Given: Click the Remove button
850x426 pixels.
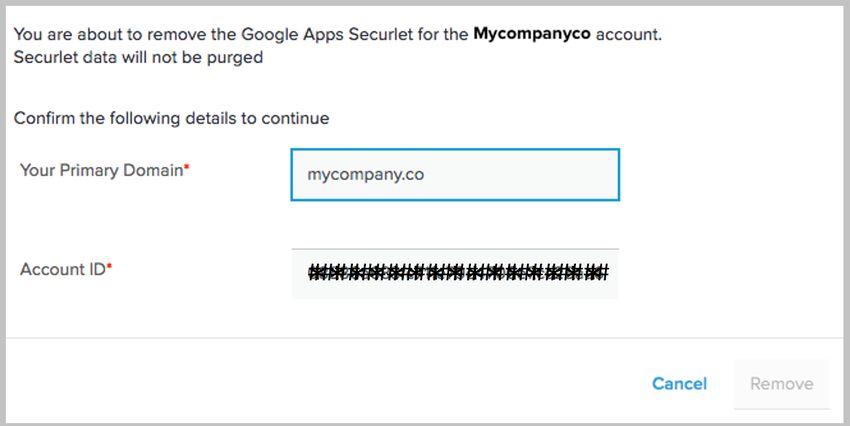Looking at the screenshot, I should pos(782,384).
